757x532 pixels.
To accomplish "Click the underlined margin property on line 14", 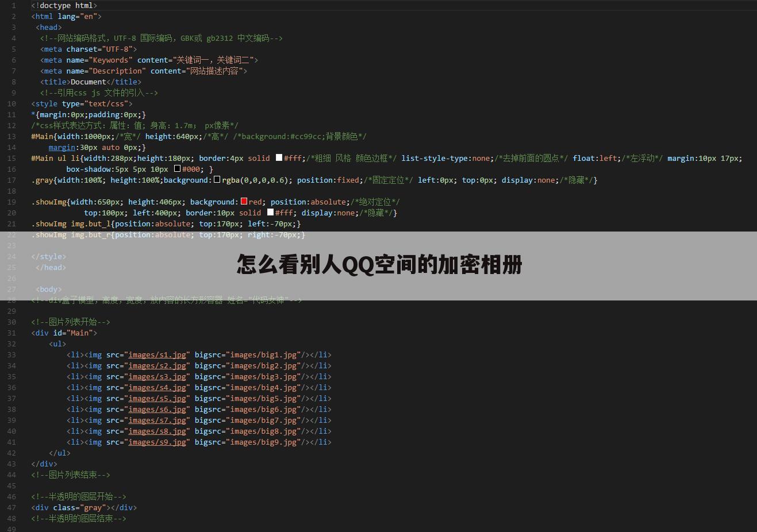I will (x=62, y=147).
